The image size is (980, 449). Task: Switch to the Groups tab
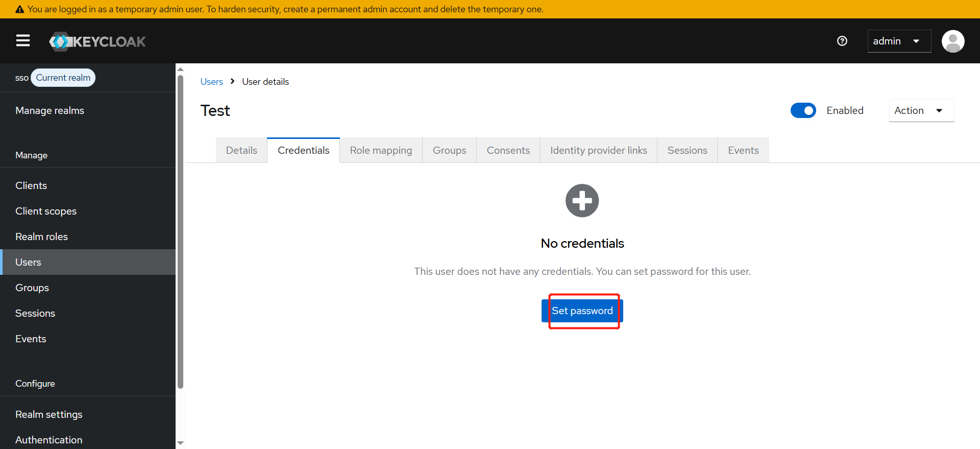pyautogui.click(x=449, y=150)
